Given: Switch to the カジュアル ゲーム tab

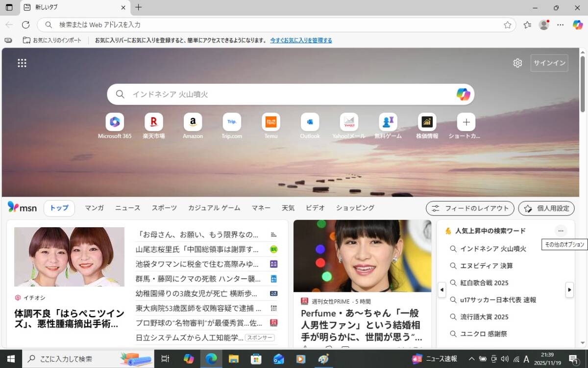Looking at the screenshot, I should tap(214, 208).
